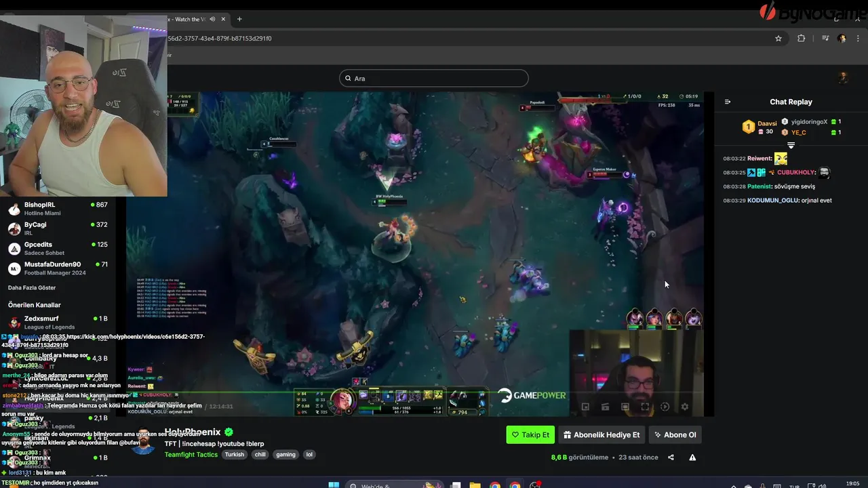Open Zedxsmurf recommended channel
This screenshot has height=488, width=868.
(x=58, y=322)
